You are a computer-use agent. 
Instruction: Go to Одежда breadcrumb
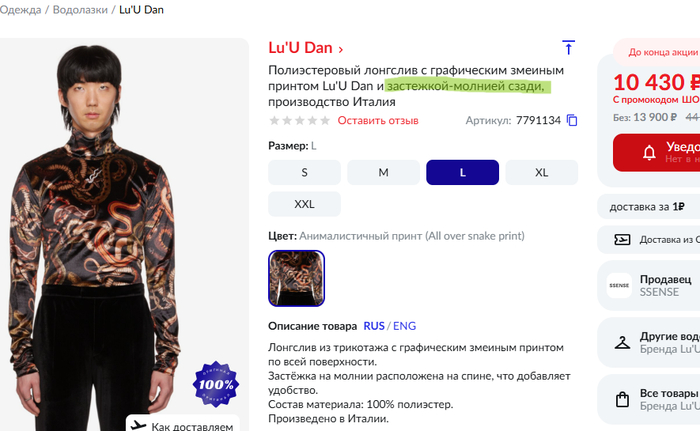(21, 10)
